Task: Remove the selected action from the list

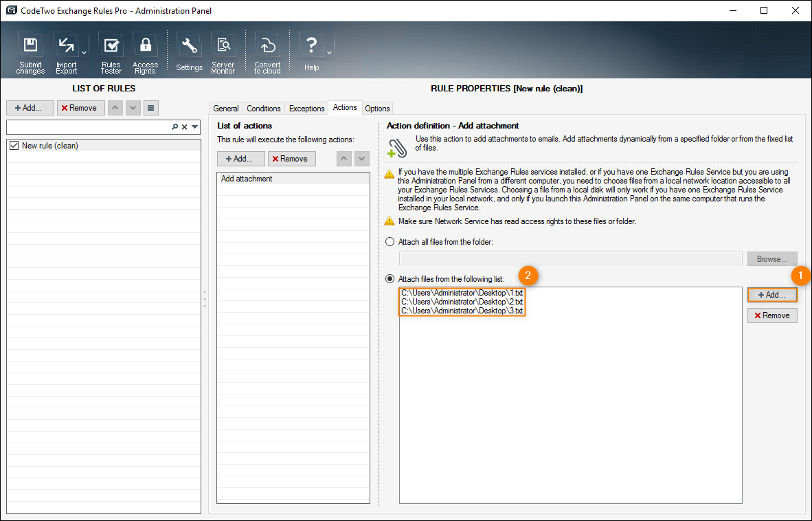Action: (x=291, y=159)
